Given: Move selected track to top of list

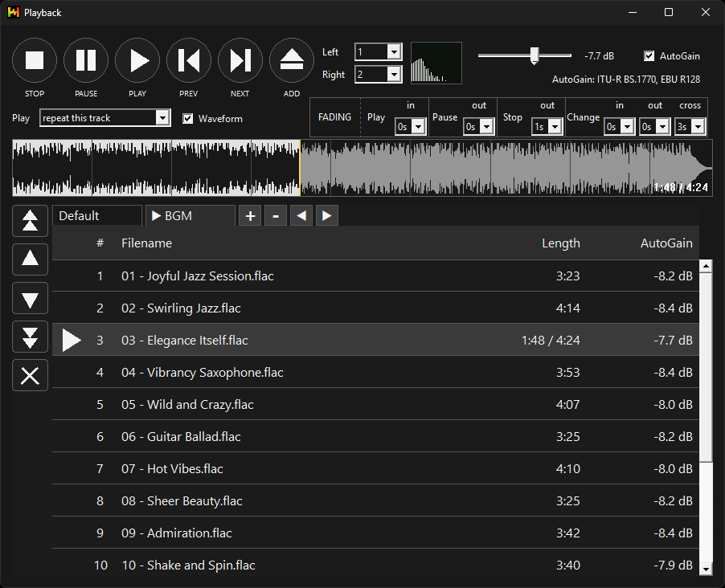Looking at the screenshot, I should point(30,220).
